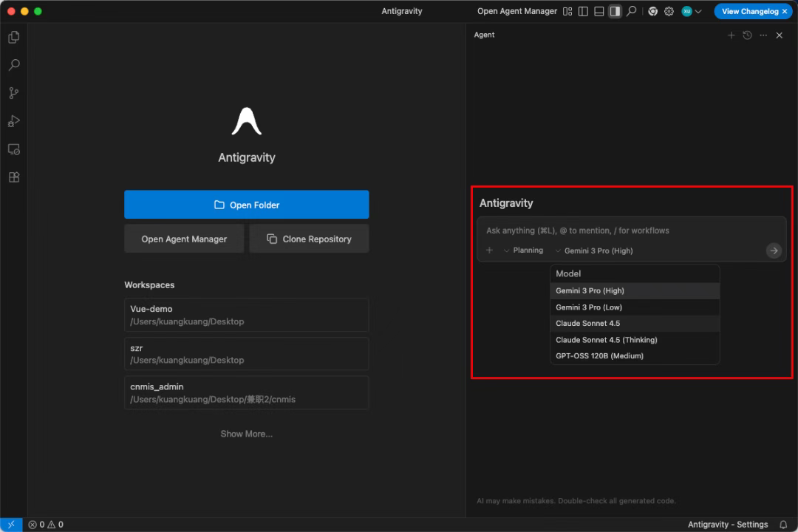Viewport: 798px width, 532px height.
Task: Select Gemini 3 Pro (Low) model
Action: click(635, 307)
